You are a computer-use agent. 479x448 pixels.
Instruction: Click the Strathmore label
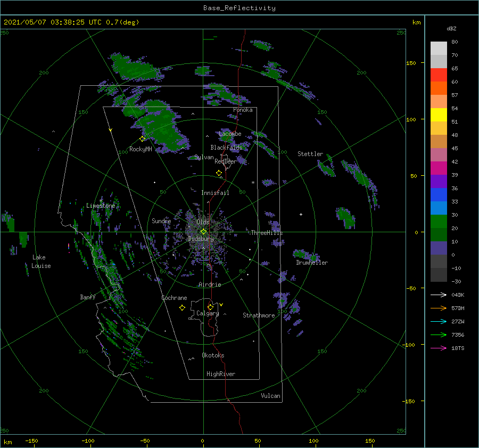pyautogui.click(x=259, y=315)
